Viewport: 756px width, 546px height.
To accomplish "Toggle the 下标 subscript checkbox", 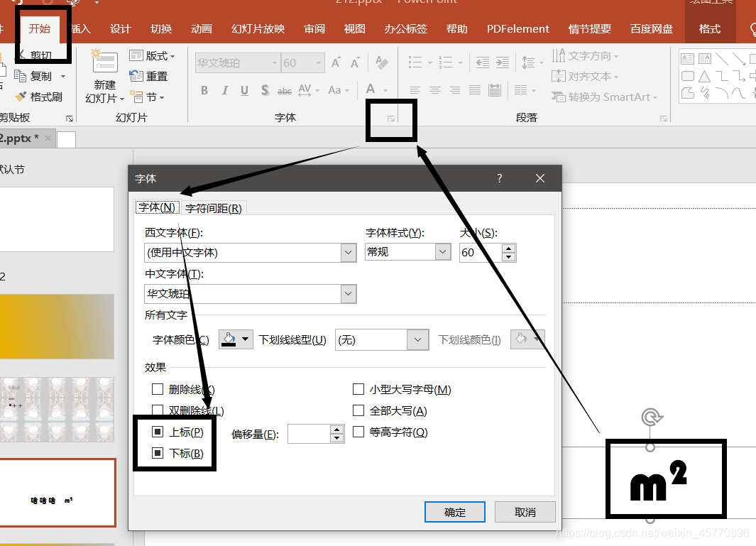I will tap(157, 453).
